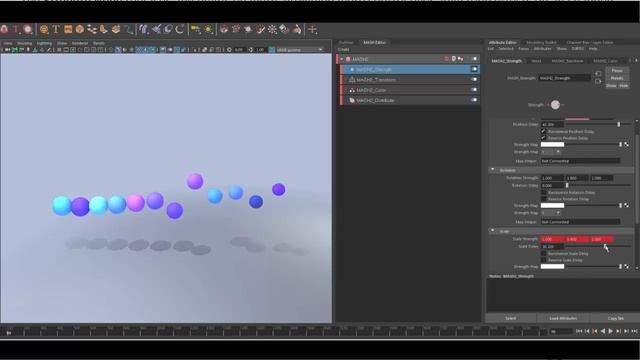
Task: Click the Load Attributes button
Action: pos(563,318)
